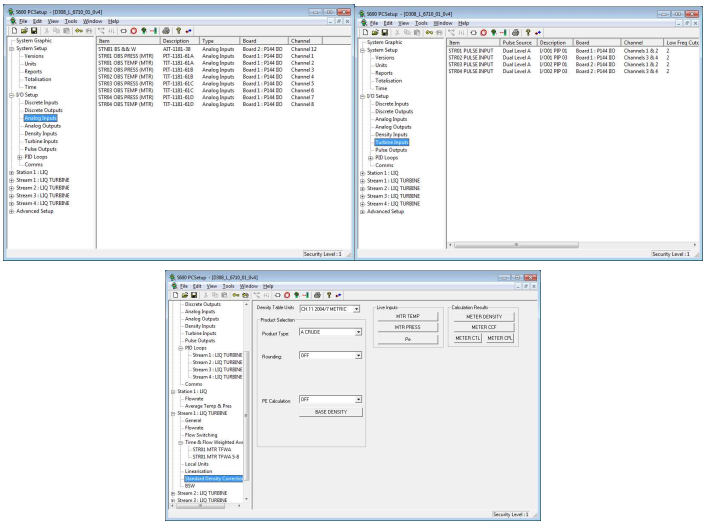Open the Density Table Units dropdown
The height and width of the screenshot is (524, 706).
pos(357,309)
